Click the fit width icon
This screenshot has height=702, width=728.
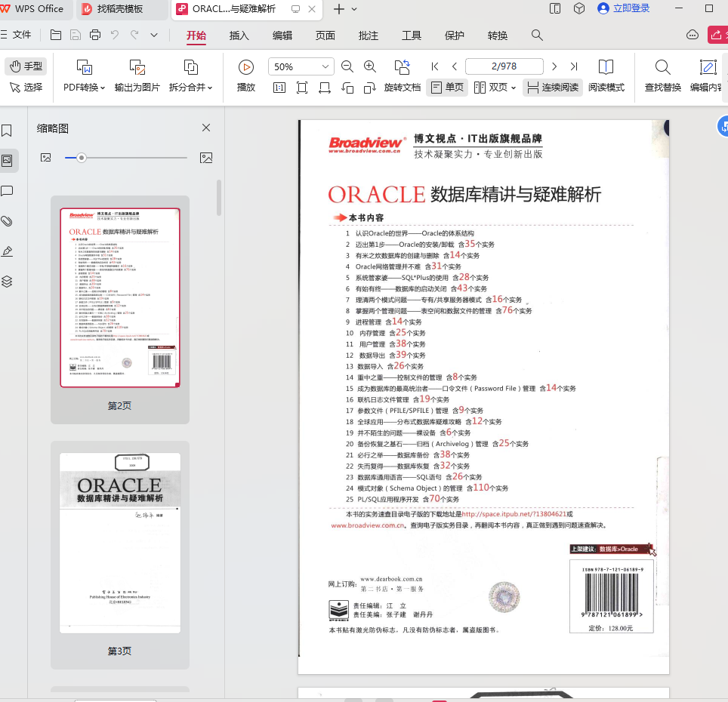click(325, 88)
